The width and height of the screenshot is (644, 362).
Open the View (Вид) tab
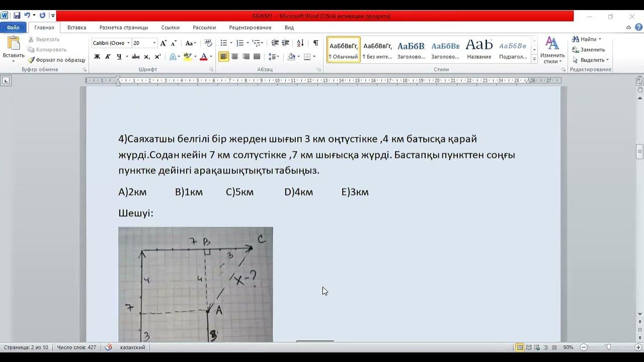[289, 28]
